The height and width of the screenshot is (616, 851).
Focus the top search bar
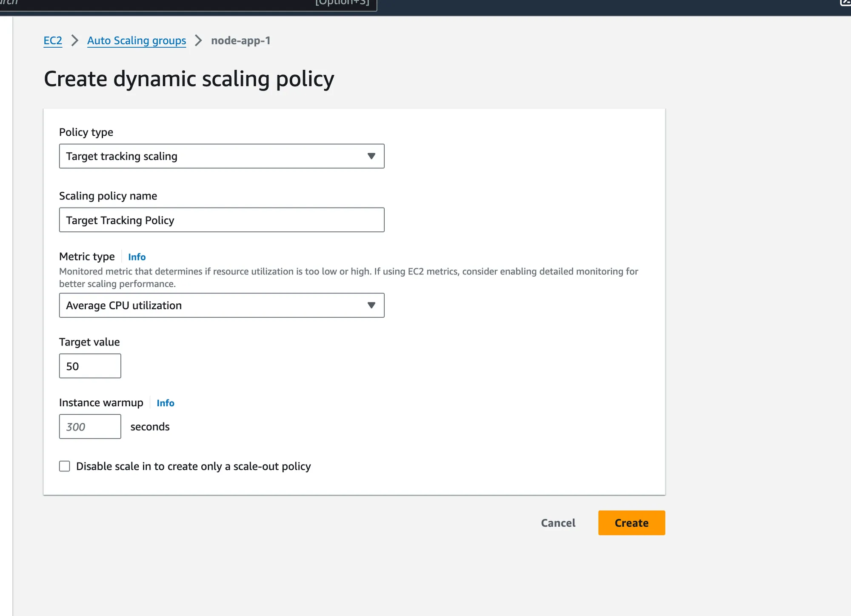tap(187, 4)
